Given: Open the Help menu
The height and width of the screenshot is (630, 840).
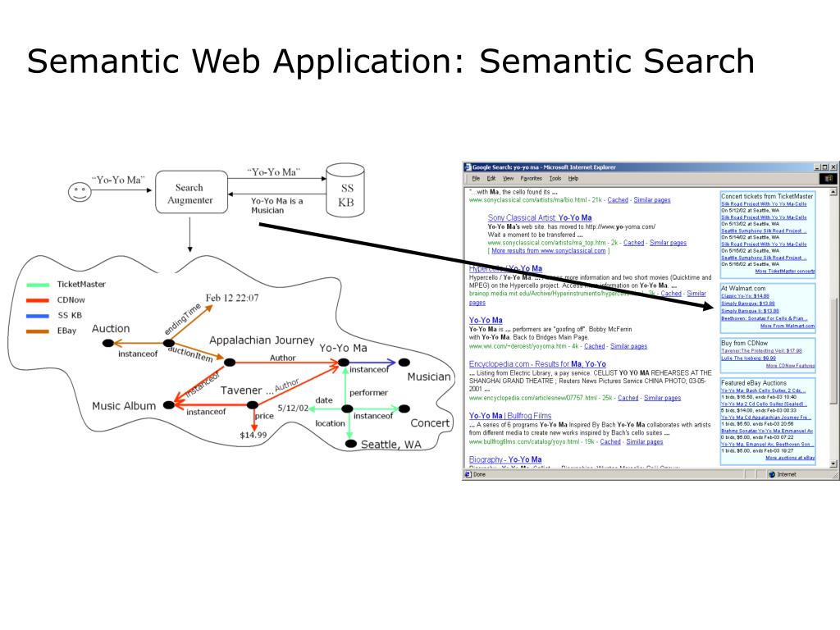Looking at the screenshot, I should pyautogui.click(x=573, y=178).
